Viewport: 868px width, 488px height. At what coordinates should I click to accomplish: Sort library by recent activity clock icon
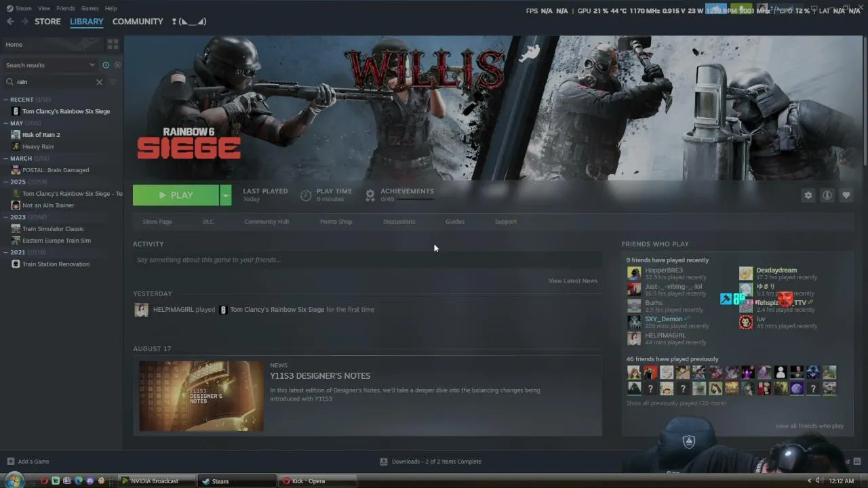[x=106, y=65]
